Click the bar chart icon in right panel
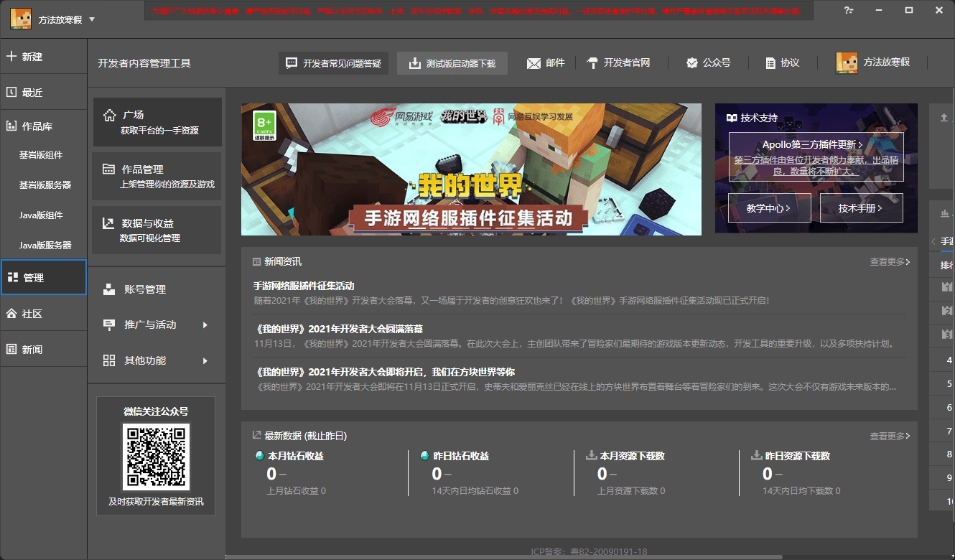This screenshot has height=560, width=955. (944, 213)
